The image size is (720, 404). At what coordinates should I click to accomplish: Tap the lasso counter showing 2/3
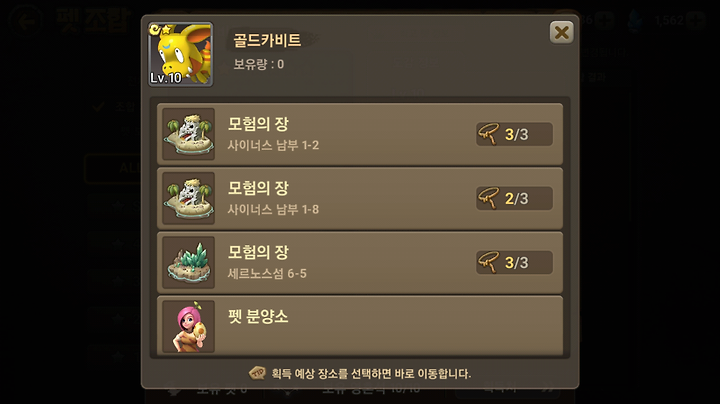pyautogui.click(x=514, y=198)
